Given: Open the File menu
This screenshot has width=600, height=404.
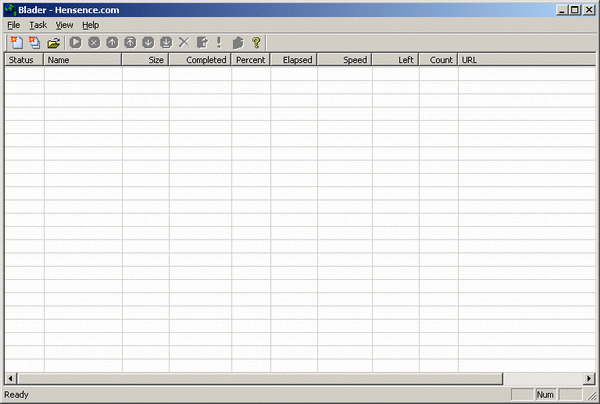Looking at the screenshot, I should pyautogui.click(x=13, y=25).
